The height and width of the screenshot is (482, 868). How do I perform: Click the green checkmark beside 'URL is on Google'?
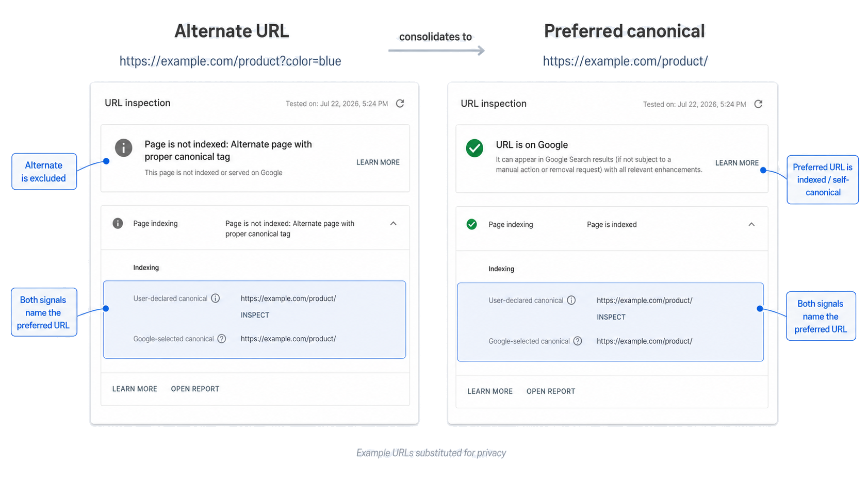point(474,148)
